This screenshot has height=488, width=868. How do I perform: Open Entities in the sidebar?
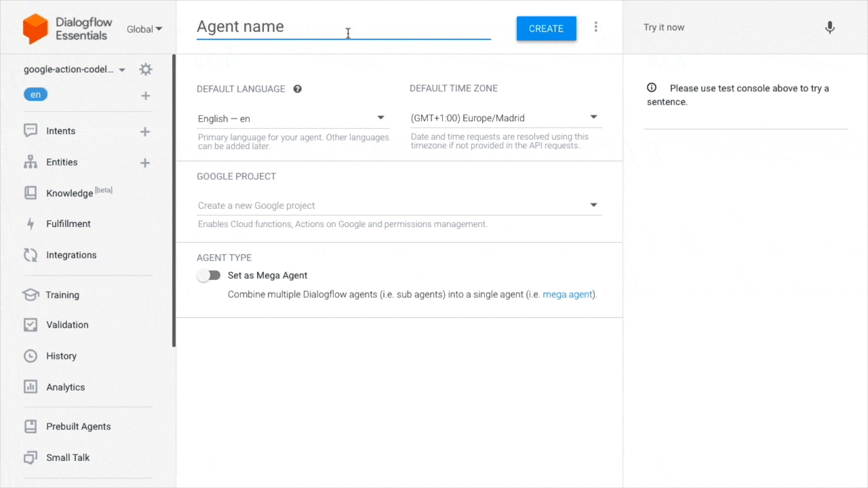pos(62,162)
